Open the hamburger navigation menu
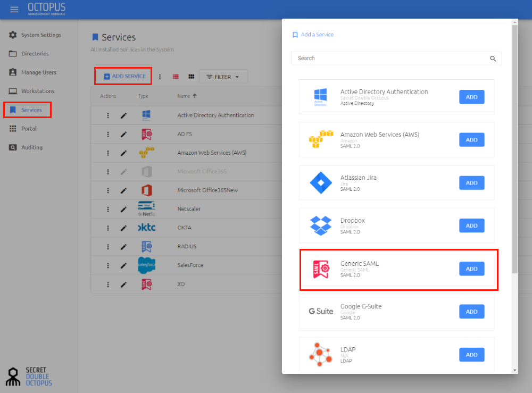Image resolution: width=532 pixels, height=393 pixels. 14,10
